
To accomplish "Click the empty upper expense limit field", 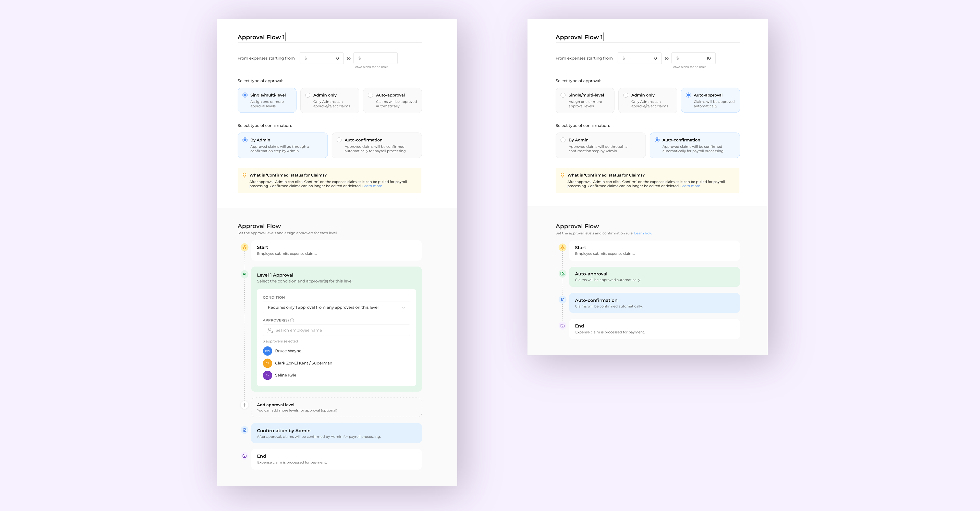I will point(375,58).
